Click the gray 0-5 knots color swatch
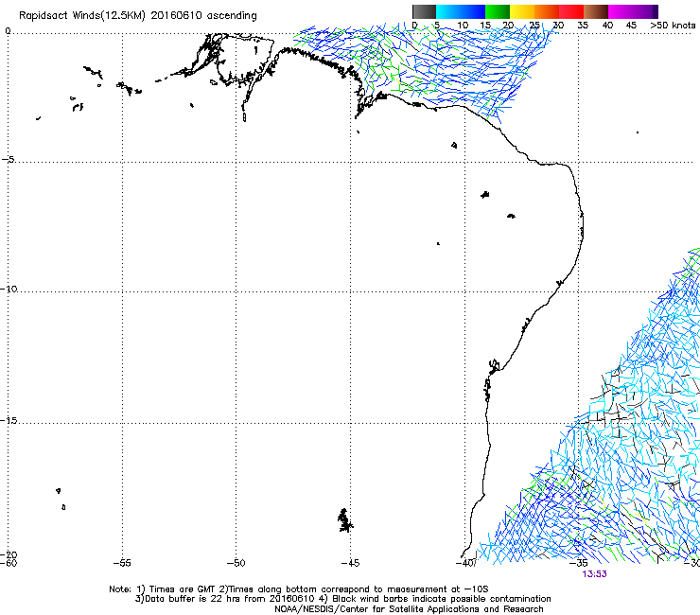The width and height of the screenshot is (700, 615). [x=424, y=11]
